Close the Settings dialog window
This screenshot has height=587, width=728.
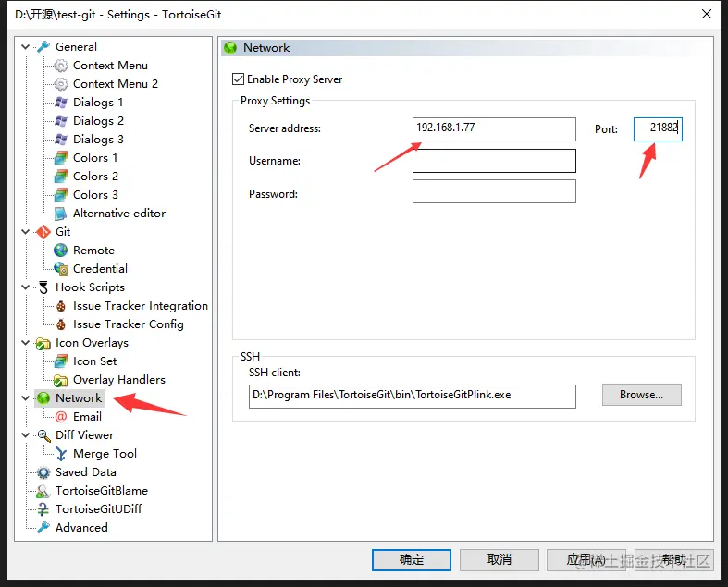point(707,14)
